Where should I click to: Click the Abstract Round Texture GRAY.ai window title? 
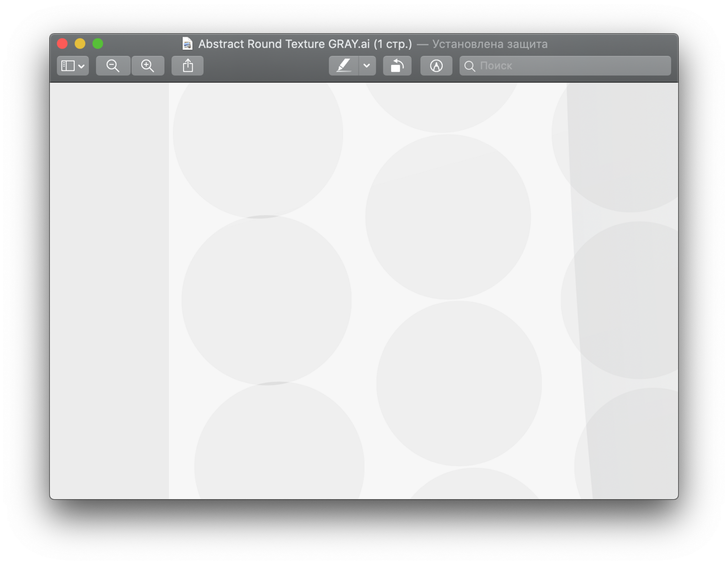pos(305,44)
